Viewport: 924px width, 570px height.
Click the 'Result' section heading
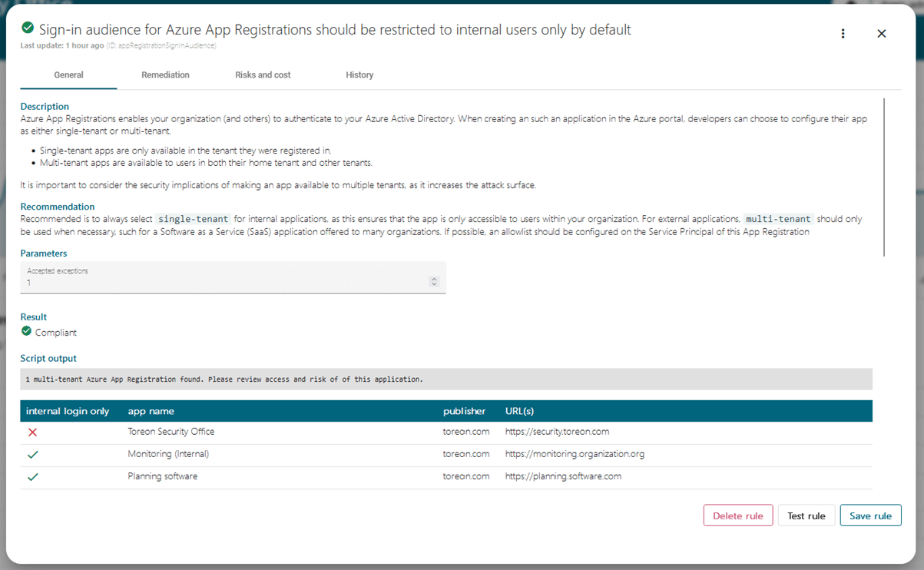click(34, 316)
